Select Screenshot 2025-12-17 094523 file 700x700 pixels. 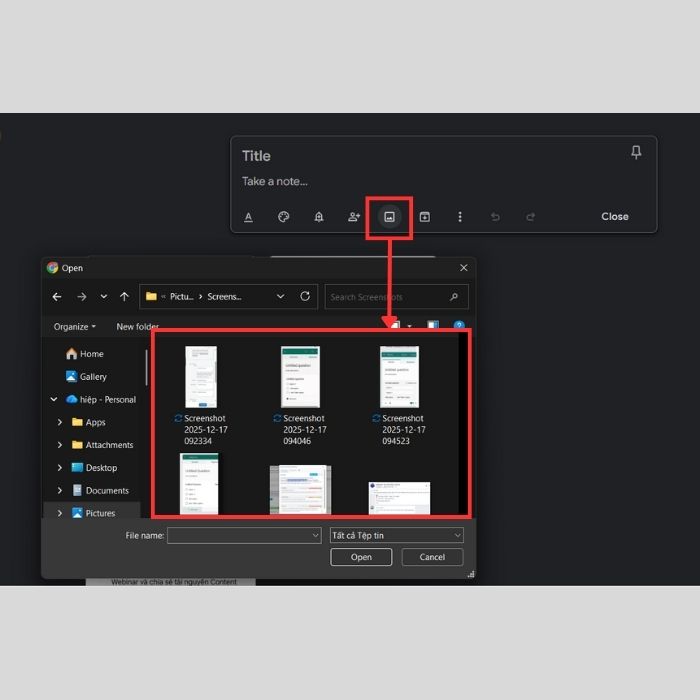pyautogui.click(x=399, y=396)
